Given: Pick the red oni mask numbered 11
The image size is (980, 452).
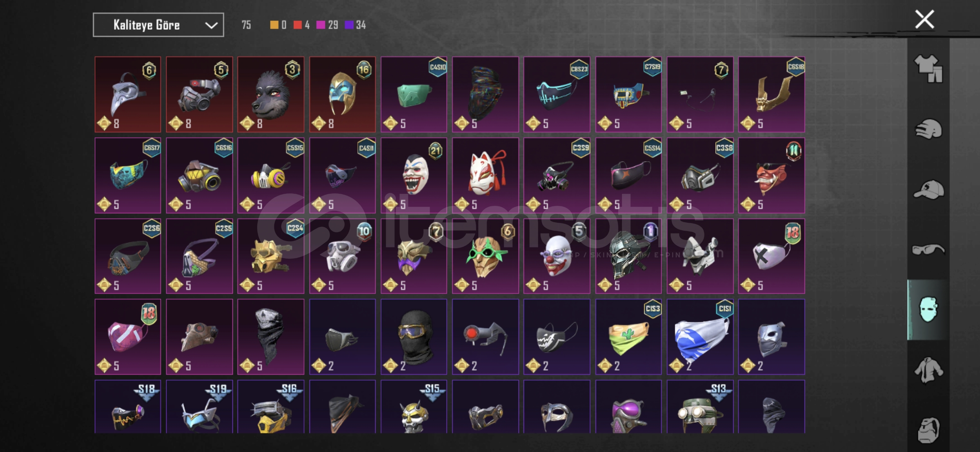Looking at the screenshot, I should click(x=771, y=175).
